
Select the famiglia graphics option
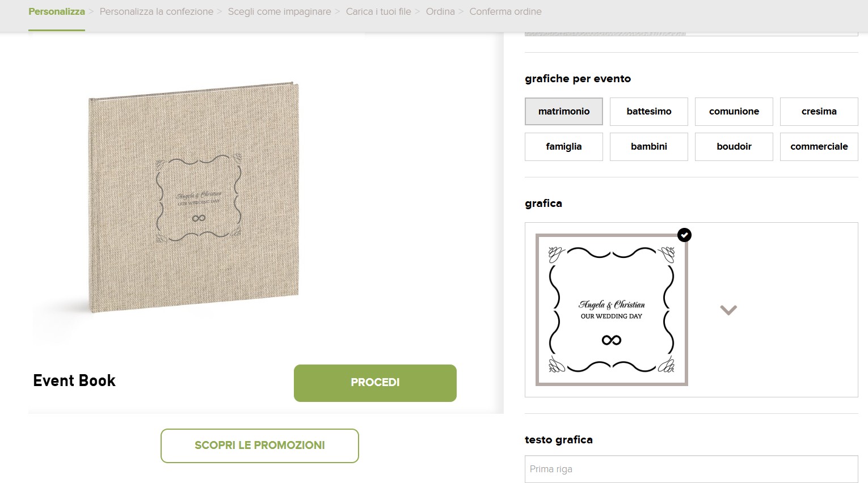click(564, 147)
